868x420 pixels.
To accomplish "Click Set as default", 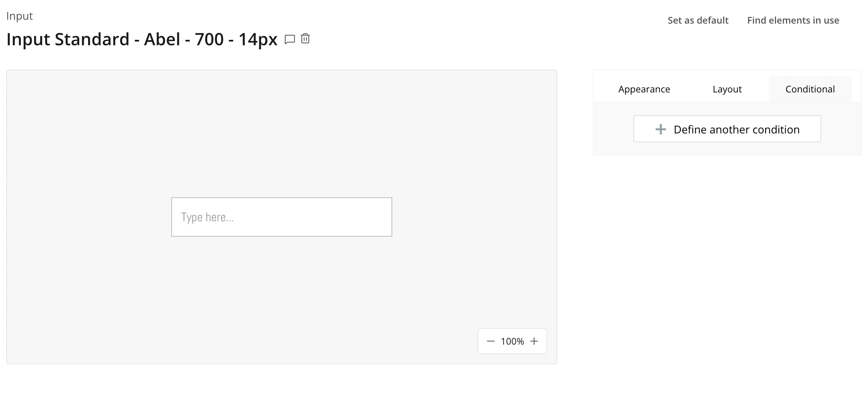I will click(x=698, y=20).
